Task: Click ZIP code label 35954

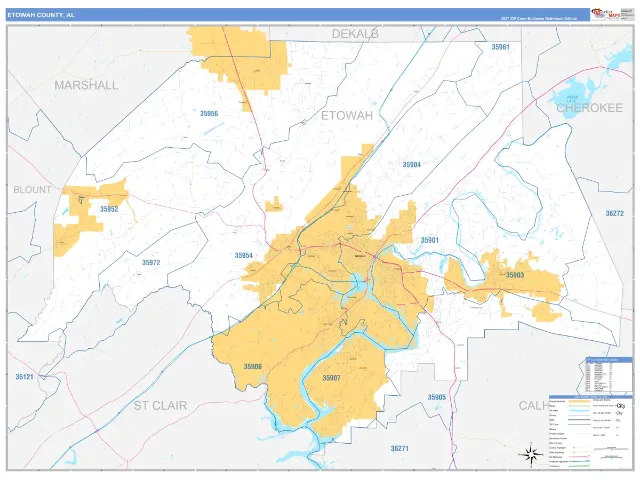Action: pos(244,256)
